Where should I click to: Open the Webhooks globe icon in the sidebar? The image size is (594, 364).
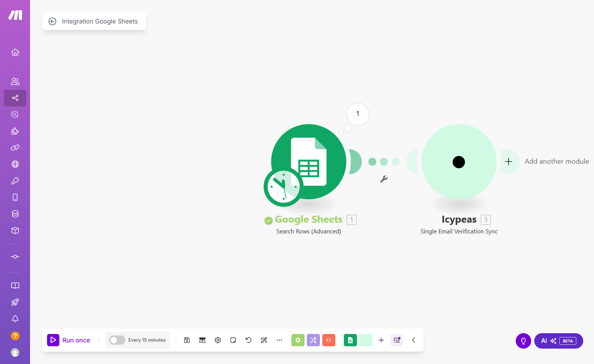point(15,164)
